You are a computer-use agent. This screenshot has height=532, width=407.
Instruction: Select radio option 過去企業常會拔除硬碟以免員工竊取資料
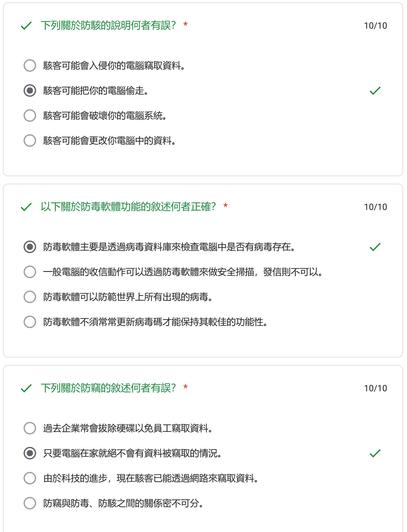30,428
